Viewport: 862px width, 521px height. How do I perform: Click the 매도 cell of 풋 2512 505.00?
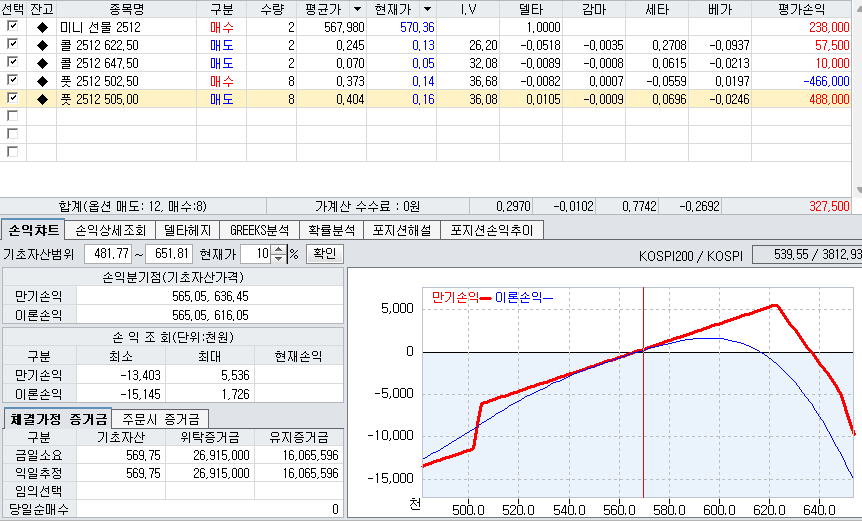coord(222,100)
